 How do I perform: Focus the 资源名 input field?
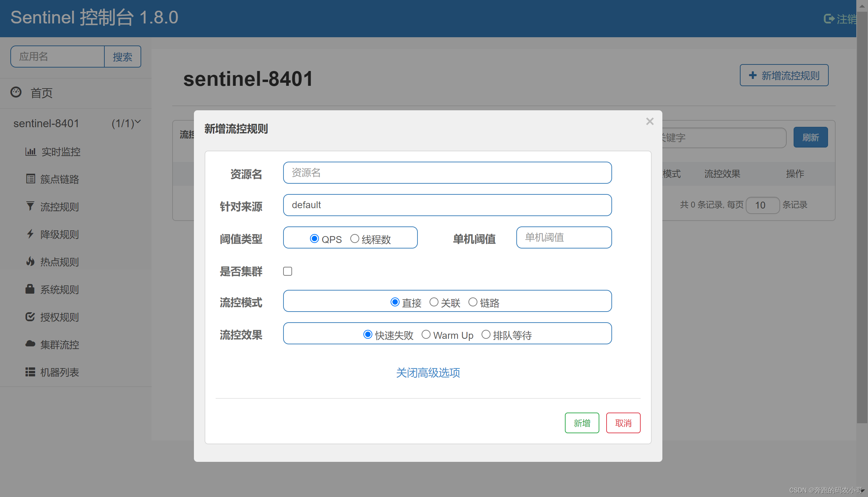click(447, 173)
